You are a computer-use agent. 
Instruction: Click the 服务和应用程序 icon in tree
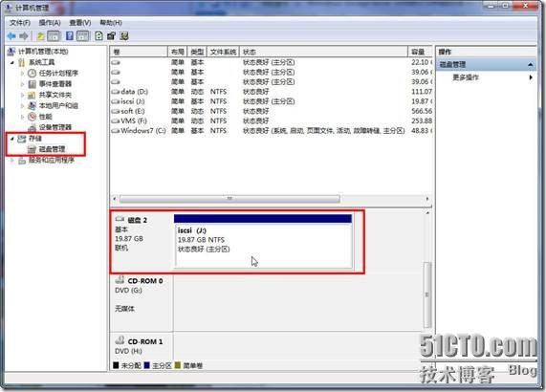click(22, 160)
